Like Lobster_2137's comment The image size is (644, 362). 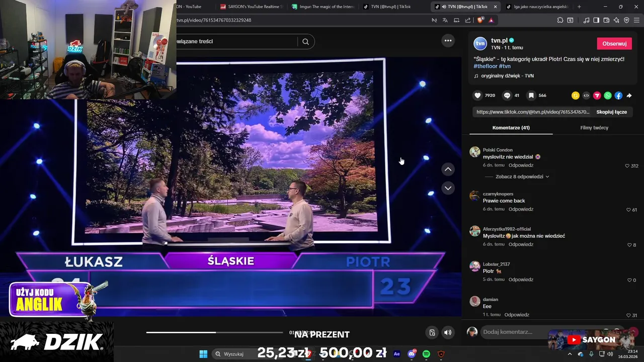(629, 280)
